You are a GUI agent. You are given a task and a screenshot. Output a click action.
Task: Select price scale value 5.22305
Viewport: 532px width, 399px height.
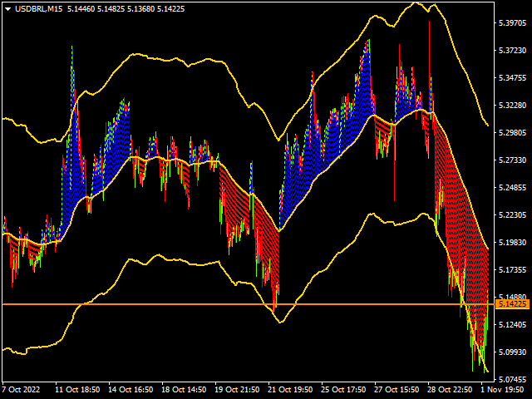[512, 214]
